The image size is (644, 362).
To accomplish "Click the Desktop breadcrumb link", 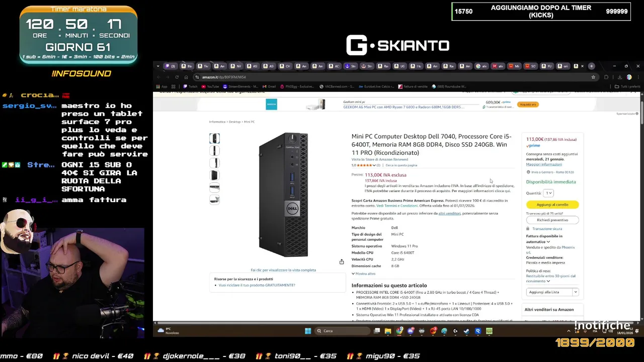I will [234, 122].
